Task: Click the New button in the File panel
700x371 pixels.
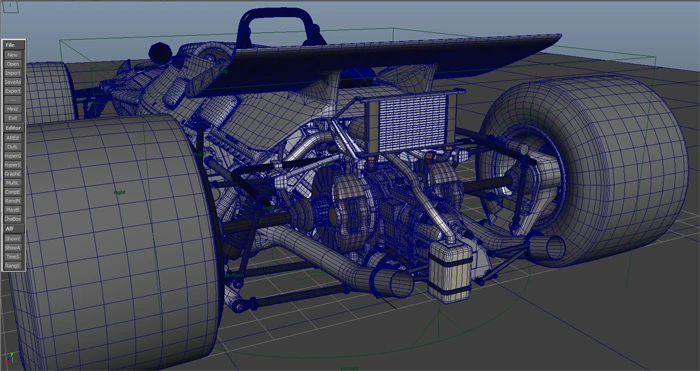Action: (x=12, y=55)
